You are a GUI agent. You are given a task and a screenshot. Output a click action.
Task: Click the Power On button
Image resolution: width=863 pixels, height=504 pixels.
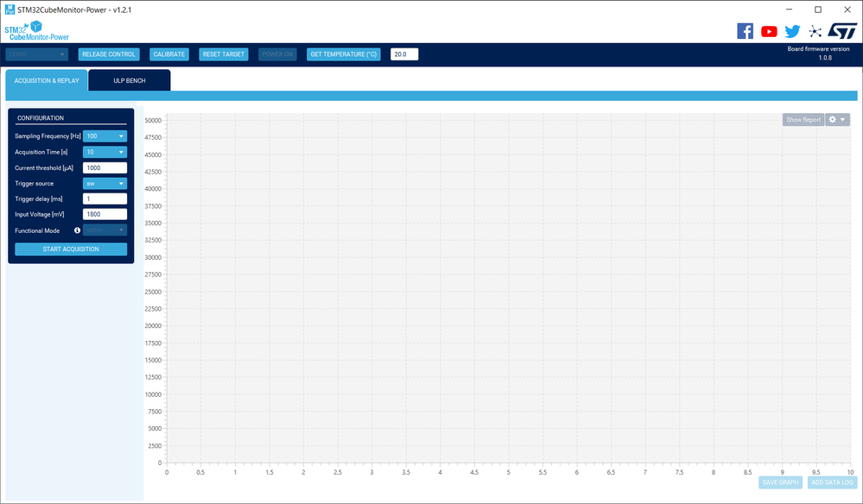click(x=277, y=54)
